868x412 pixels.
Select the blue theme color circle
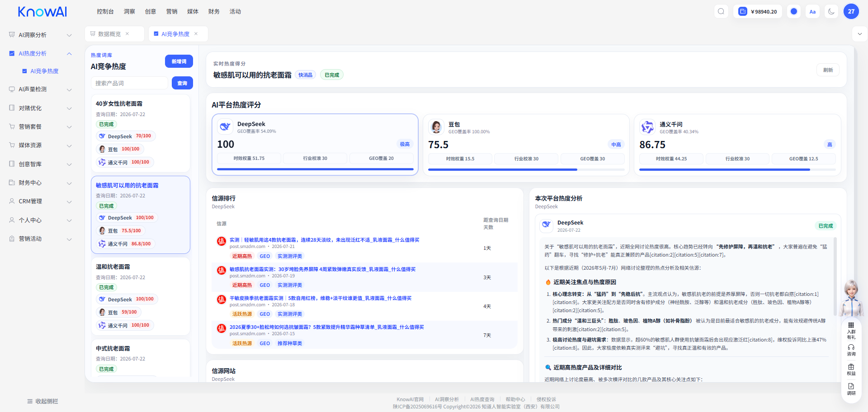click(x=794, y=11)
